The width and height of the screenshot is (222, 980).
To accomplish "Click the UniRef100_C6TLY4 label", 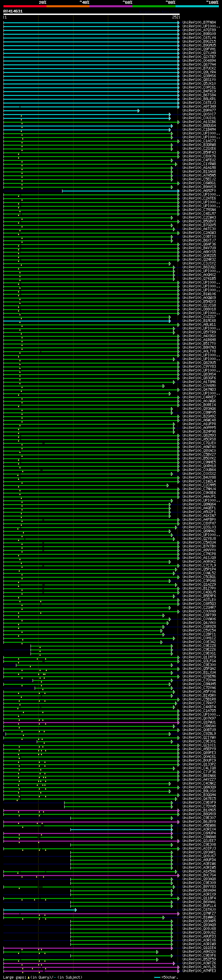I will tap(199, 38).
